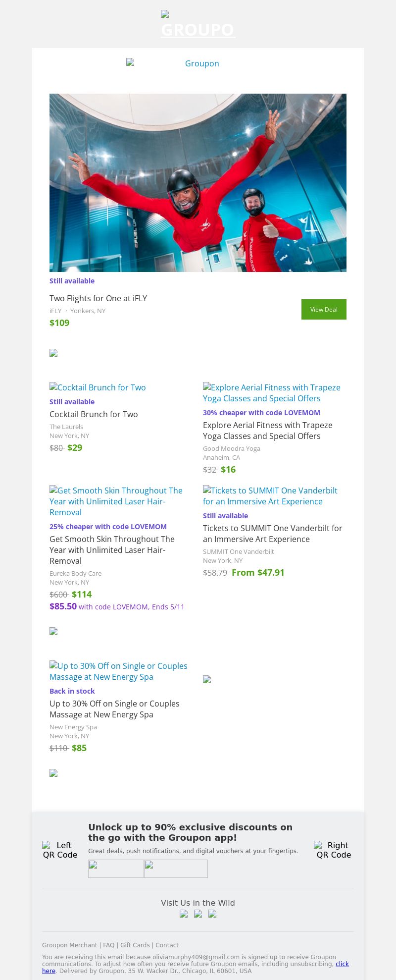This screenshot has width=396, height=980.
Task: Click the middle social media icon
Action: [198, 914]
